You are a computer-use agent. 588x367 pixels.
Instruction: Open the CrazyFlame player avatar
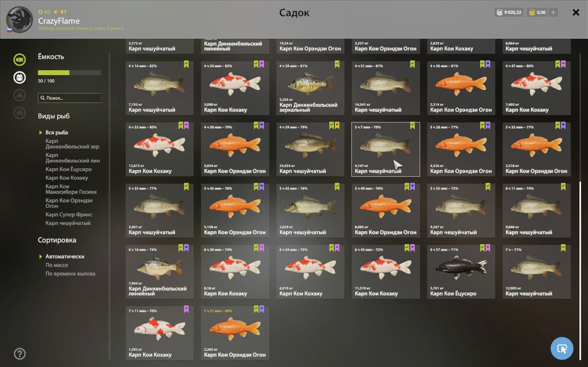[19, 19]
